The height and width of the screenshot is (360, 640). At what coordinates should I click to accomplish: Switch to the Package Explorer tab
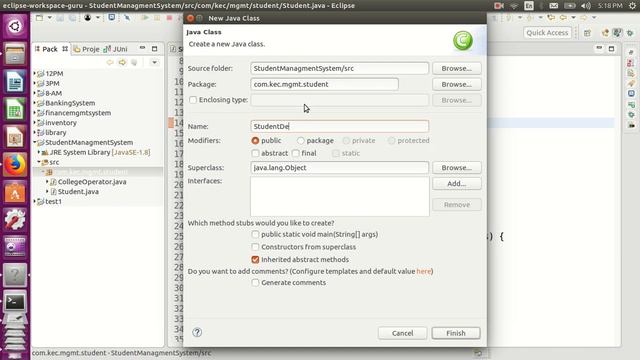(51, 49)
